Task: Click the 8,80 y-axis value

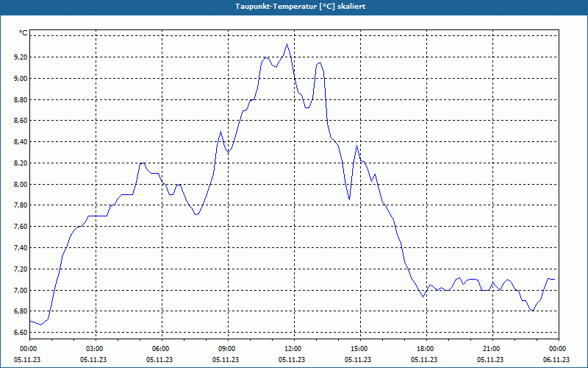Action: coord(21,99)
